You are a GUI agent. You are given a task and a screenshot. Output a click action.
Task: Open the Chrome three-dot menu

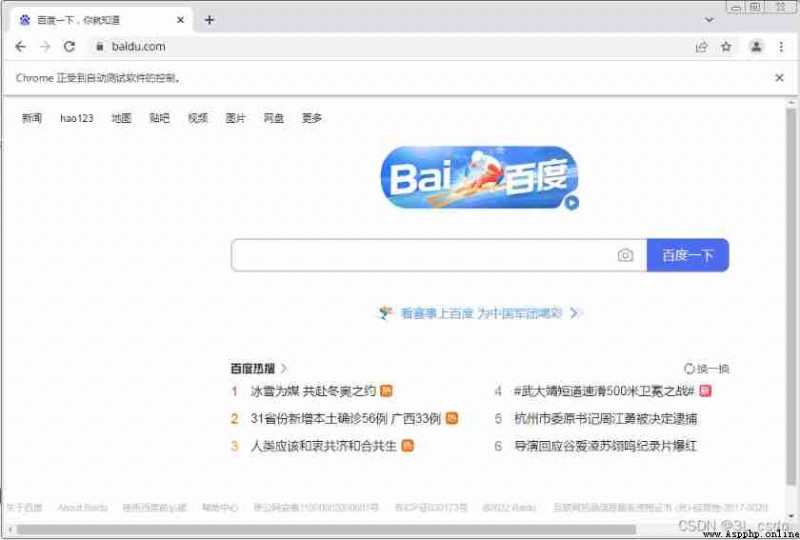click(x=781, y=46)
